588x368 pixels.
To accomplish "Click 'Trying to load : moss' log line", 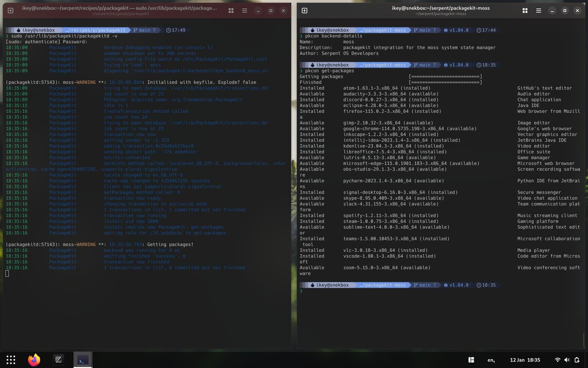I will click(83, 65).
